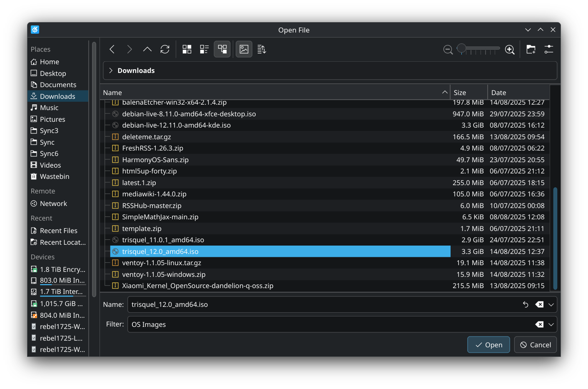Screen dimensions: 588x389
Task: Clear the Filter field
Action: coord(539,324)
